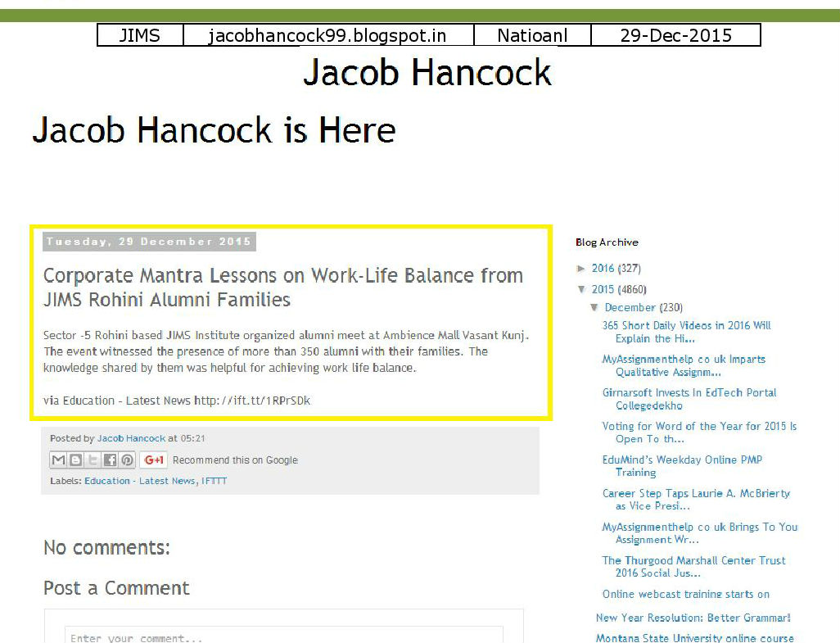Share post via the Twitter icon
Viewport: 840px width, 643px height.
click(x=93, y=460)
